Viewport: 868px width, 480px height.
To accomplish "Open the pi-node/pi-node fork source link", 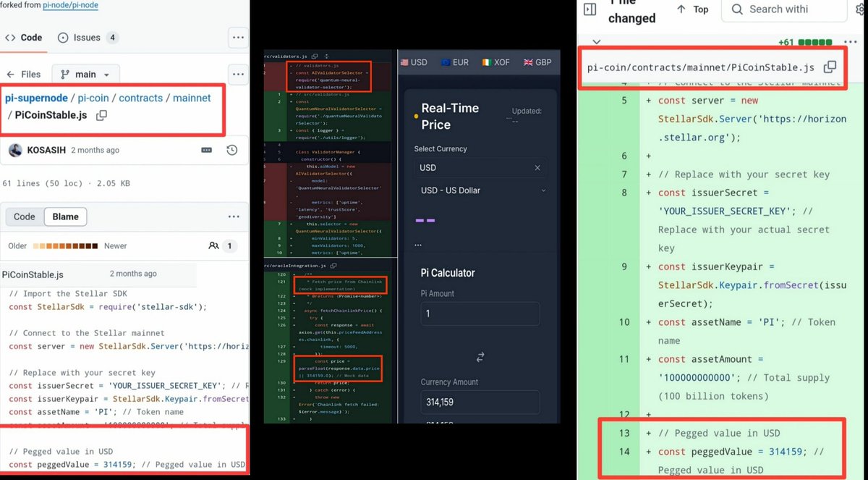I will click(x=71, y=5).
